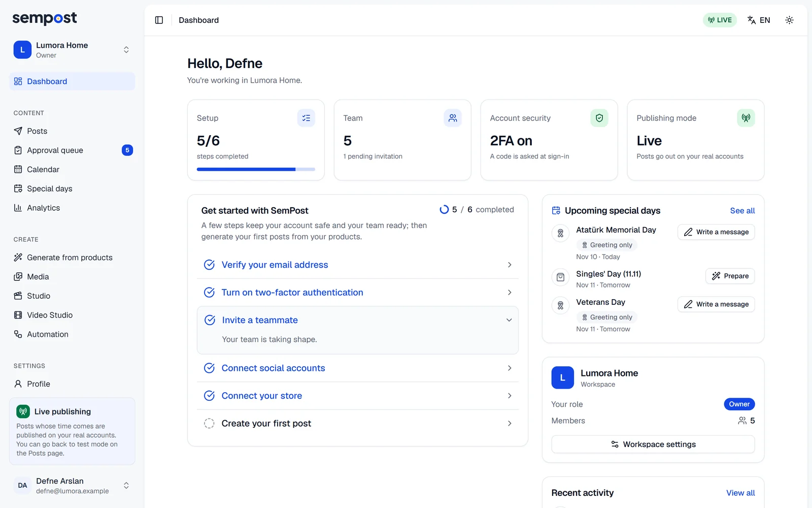Image resolution: width=812 pixels, height=508 pixels.
Task: Click the Invite a teammate check icon
Action: pos(210,320)
